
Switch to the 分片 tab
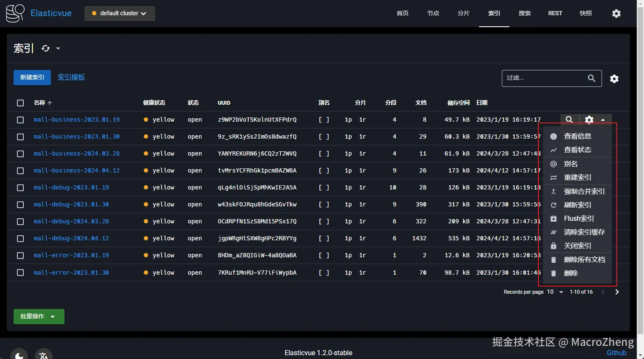[x=464, y=14]
